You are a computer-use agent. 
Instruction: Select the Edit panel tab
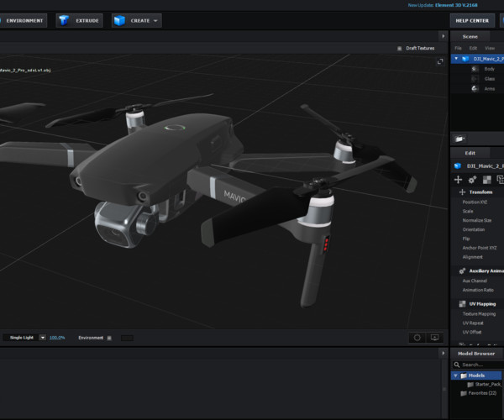pyautogui.click(x=470, y=153)
